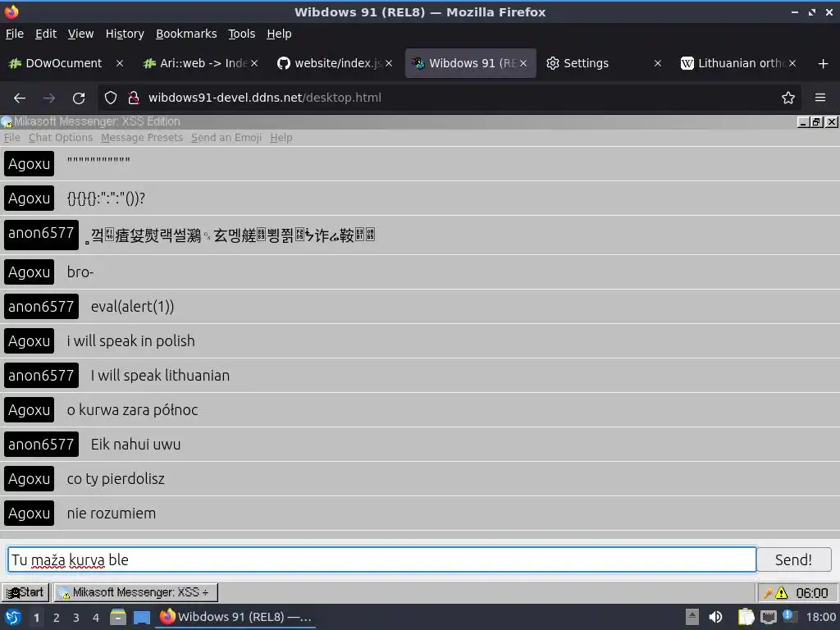Image resolution: width=840 pixels, height=630 pixels.
Task: Click the Mikasoft Messenger title icon
Action: click(7, 122)
